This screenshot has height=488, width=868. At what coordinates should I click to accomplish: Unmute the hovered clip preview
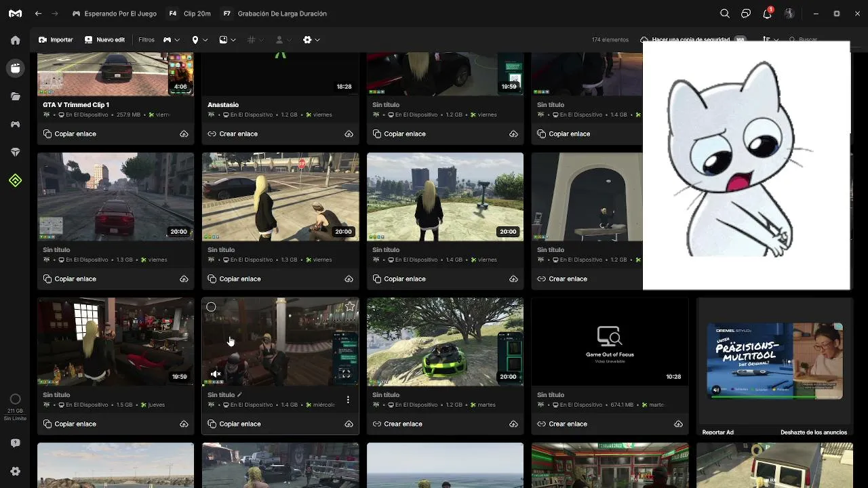click(216, 374)
